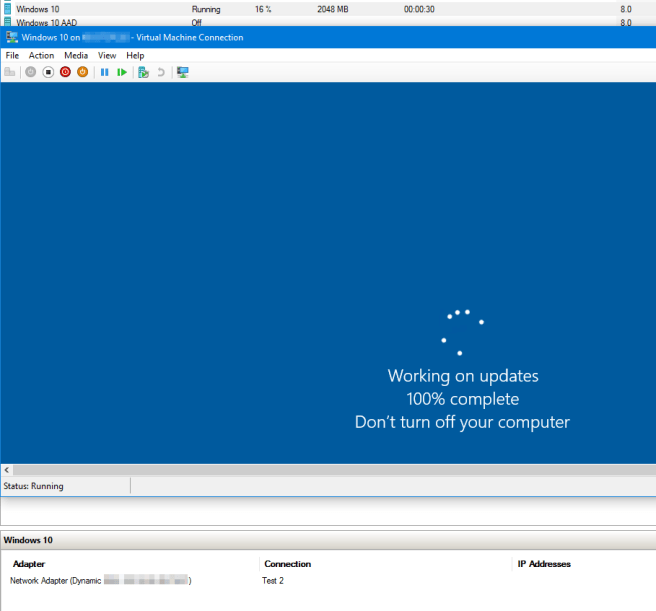
Task: Click the '100% complete' text
Action: tap(463, 399)
